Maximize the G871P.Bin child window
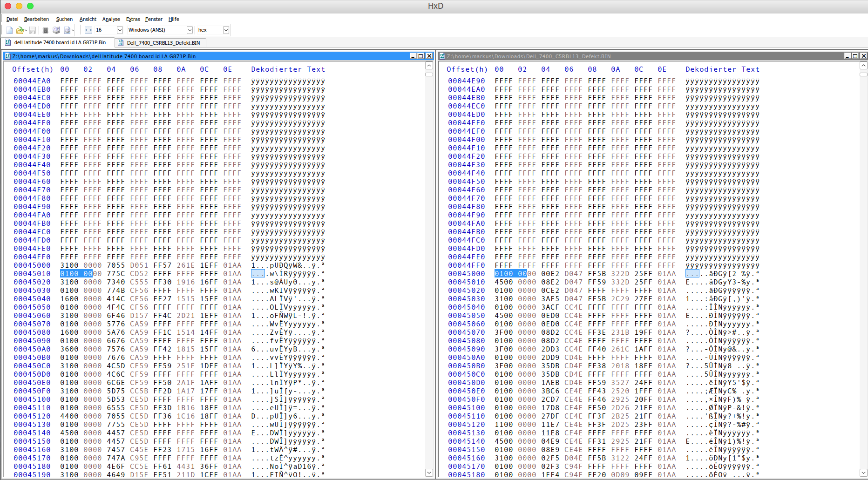 (x=421, y=56)
